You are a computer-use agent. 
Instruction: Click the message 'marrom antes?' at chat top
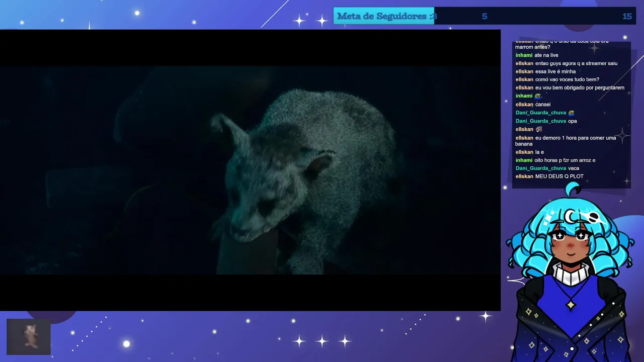point(533,47)
